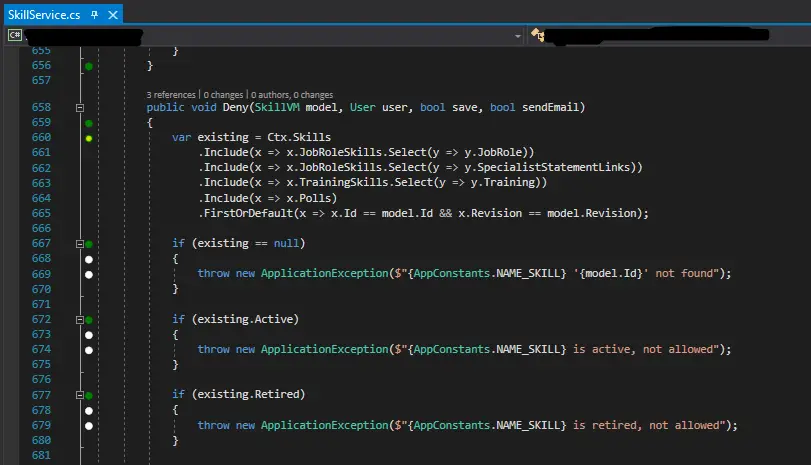The image size is (811, 465).
Task: Open the '0 changes' CodeLens link
Action: pos(223,95)
